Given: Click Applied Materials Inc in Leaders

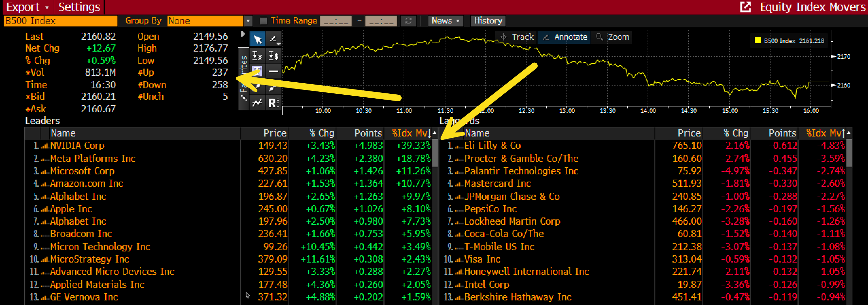Looking at the screenshot, I should tap(97, 285).
